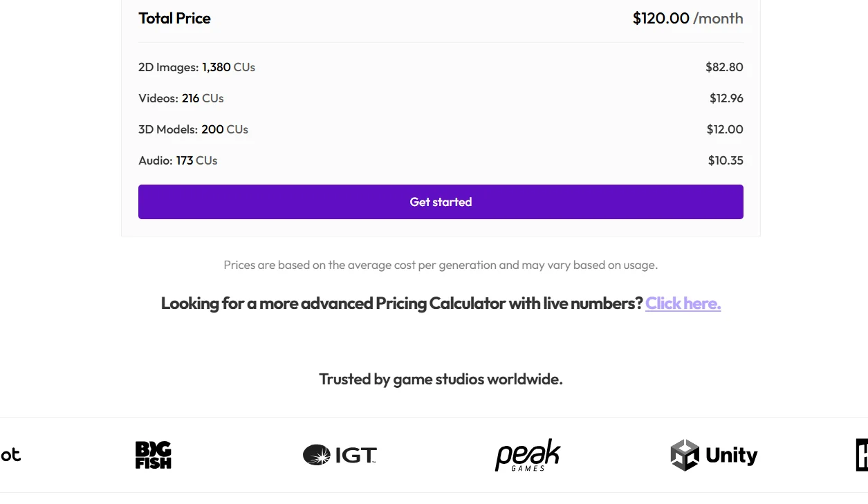The image size is (868, 504).
Task: Click the IGT logo
Action: coord(340,455)
